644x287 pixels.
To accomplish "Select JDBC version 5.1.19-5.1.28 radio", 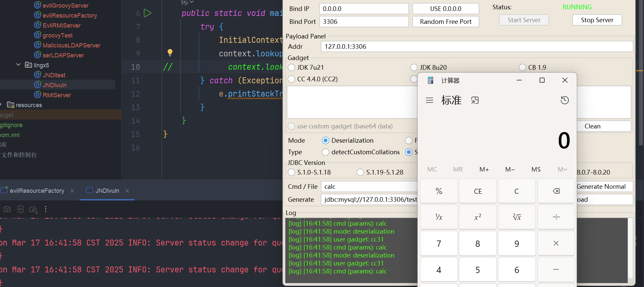I will [360, 172].
